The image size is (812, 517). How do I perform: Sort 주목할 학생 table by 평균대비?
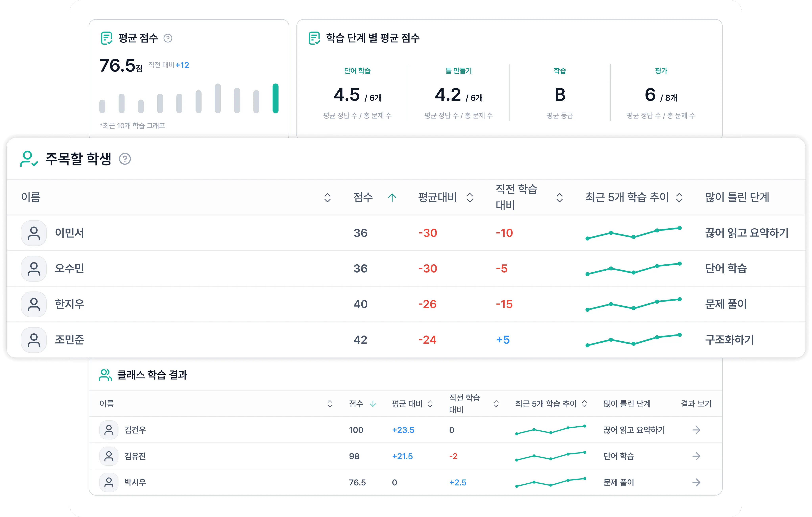pos(469,197)
